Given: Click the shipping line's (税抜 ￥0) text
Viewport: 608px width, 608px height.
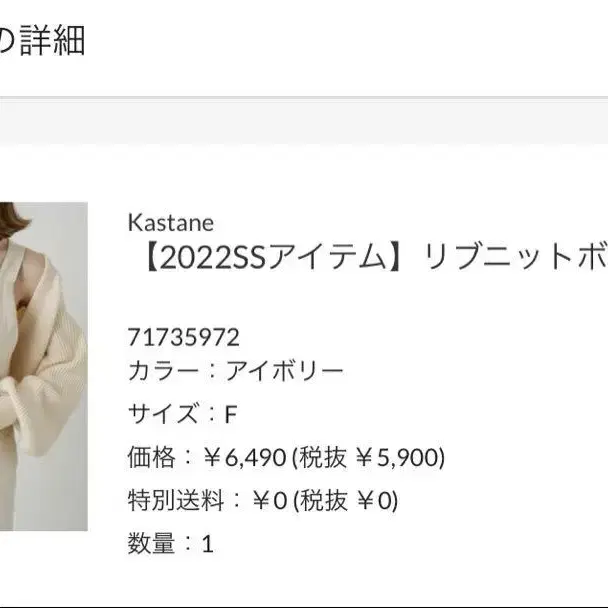Looking at the screenshot, I should coord(345,501).
